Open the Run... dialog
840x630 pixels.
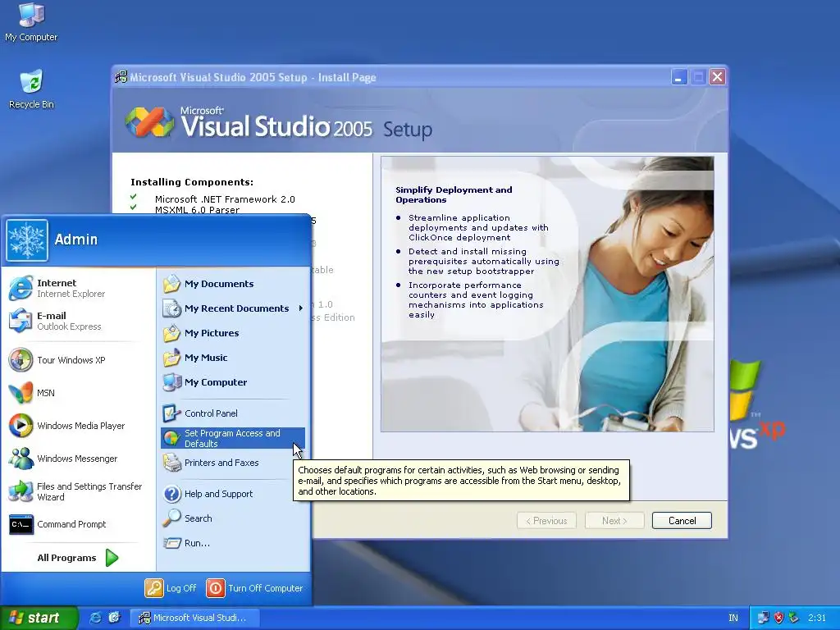[x=232, y=543]
